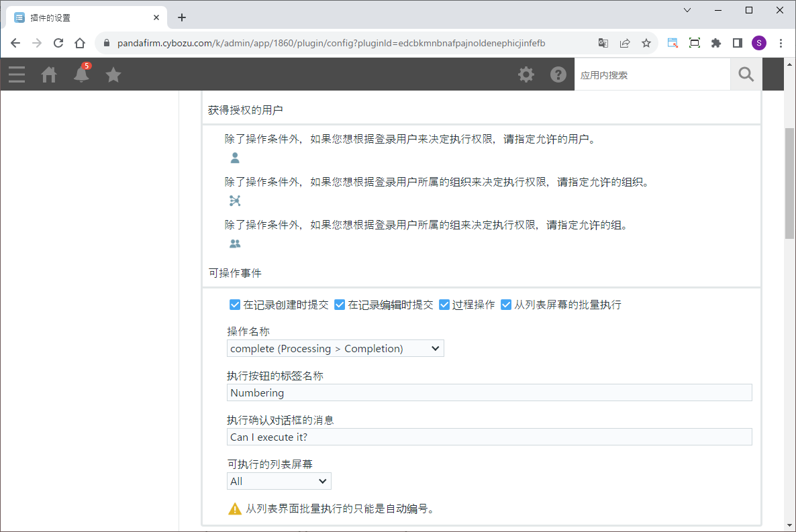Go to the kintone home portal icon
This screenshot has height=532, width=796.
pyautogui.click(x=49, y=74)
